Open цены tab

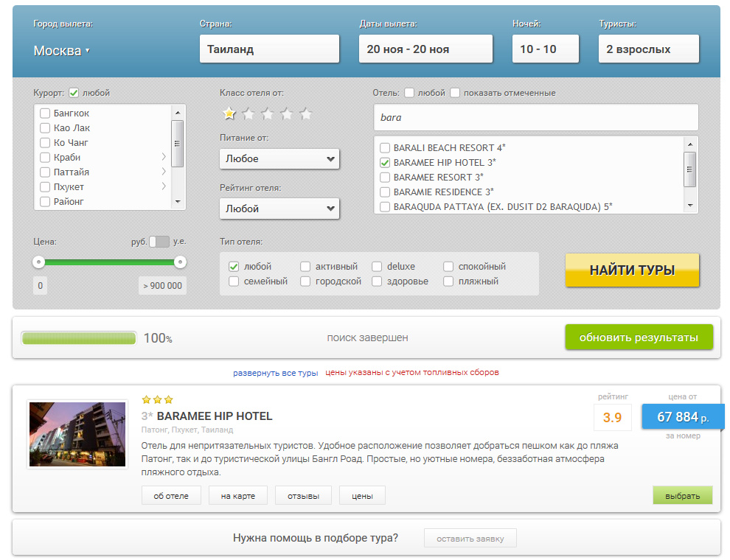[x=362, y=496]
